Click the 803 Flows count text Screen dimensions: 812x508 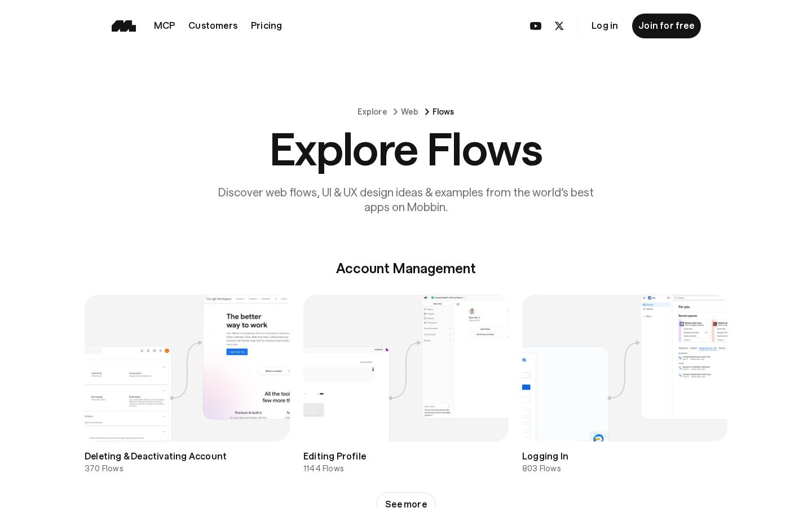click(x=541, y=468)
